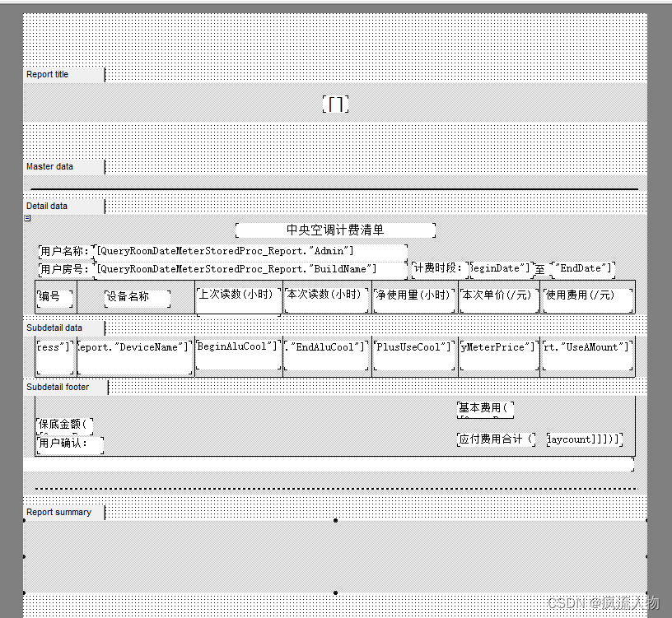Select the Subdetail data band label

pyautogui.click(x=54, y=327)
